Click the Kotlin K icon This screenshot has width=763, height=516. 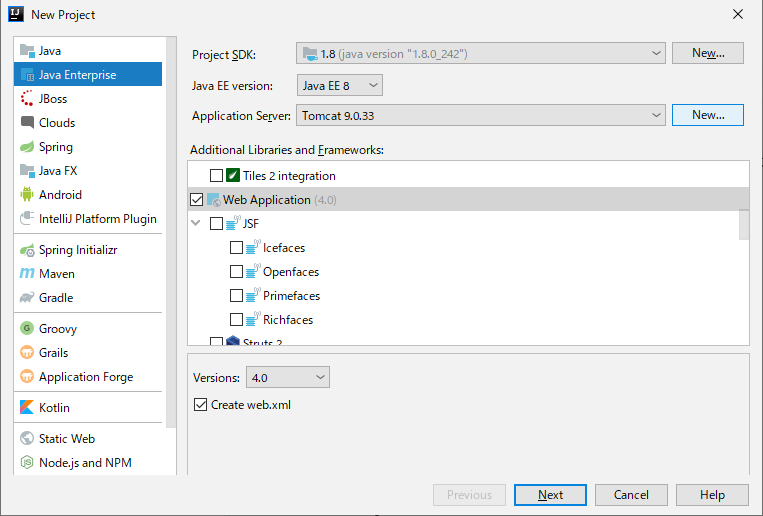(x=27, y=407)
